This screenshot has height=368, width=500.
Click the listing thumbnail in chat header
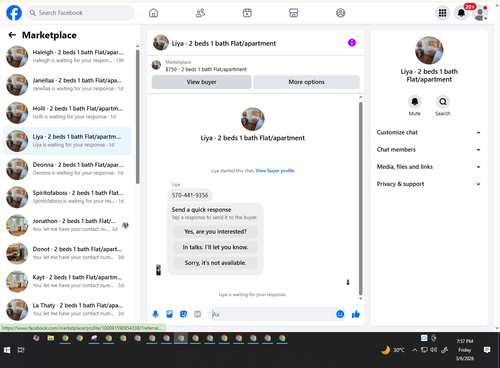click(x=161, y=43)
